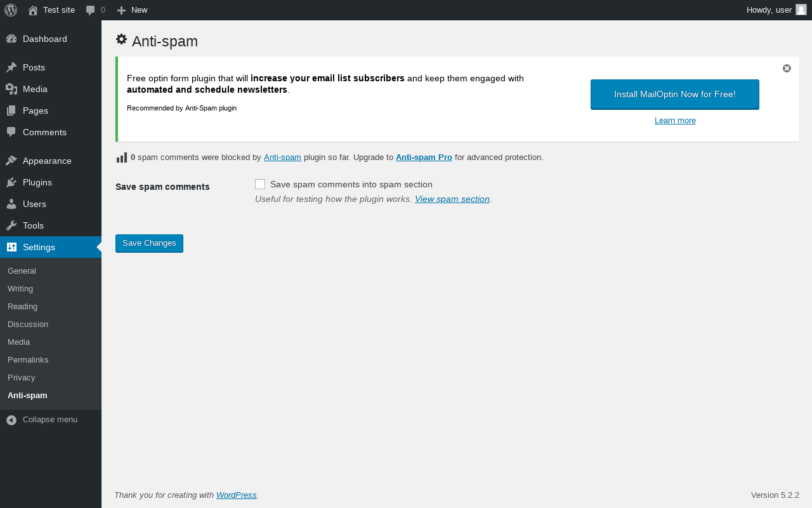Click the Learn more link
Image resolution: width=812 pixels, height=508 pixels.
(675, 121)
